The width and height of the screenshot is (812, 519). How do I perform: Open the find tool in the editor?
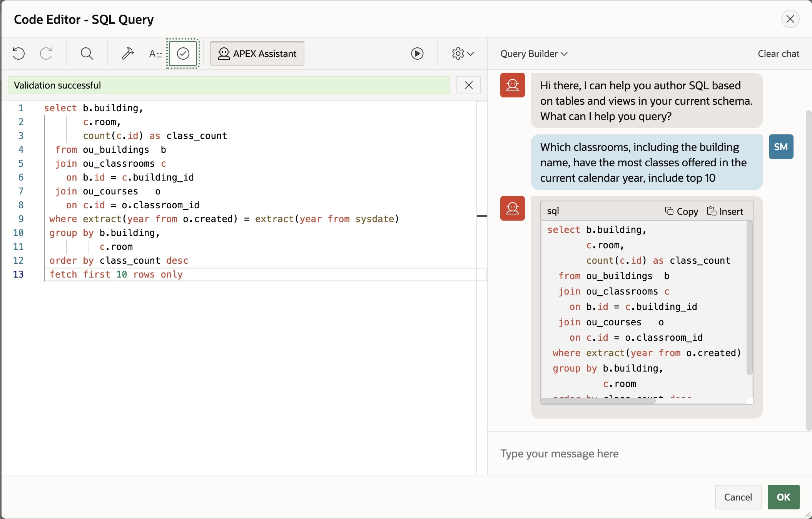[87, 54]
